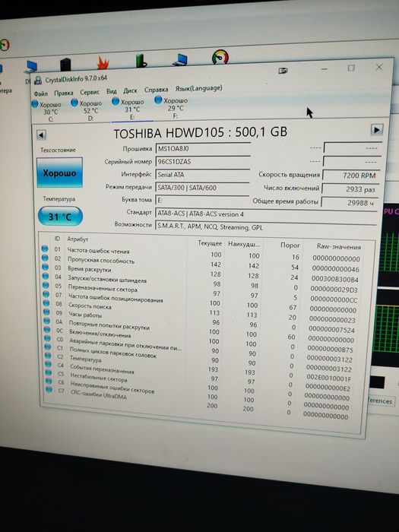Select disk F: showing 29 °C
Image resolution: width=399 pixels, height=532 pixels.
click(x=172, y=108)
